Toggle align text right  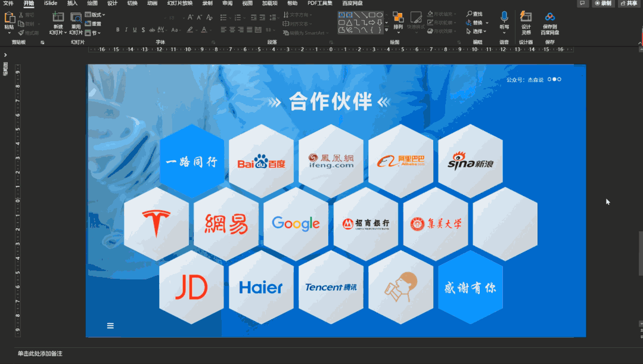(241, 30)
